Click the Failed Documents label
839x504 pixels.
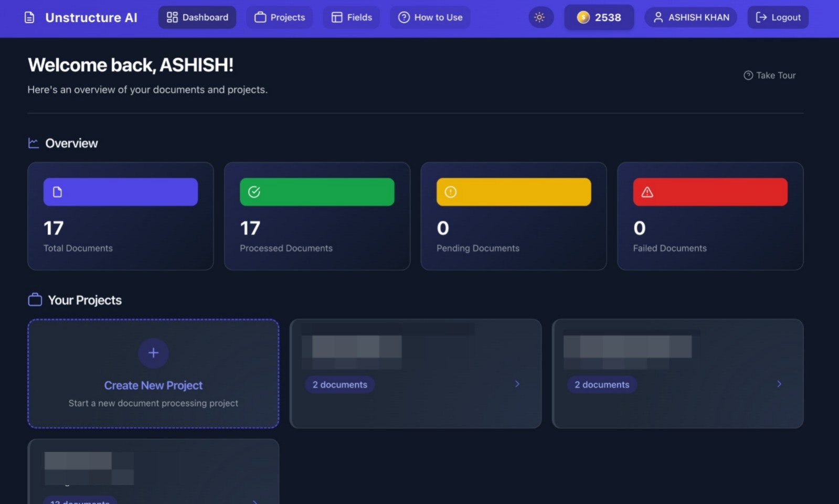point(670,248)
